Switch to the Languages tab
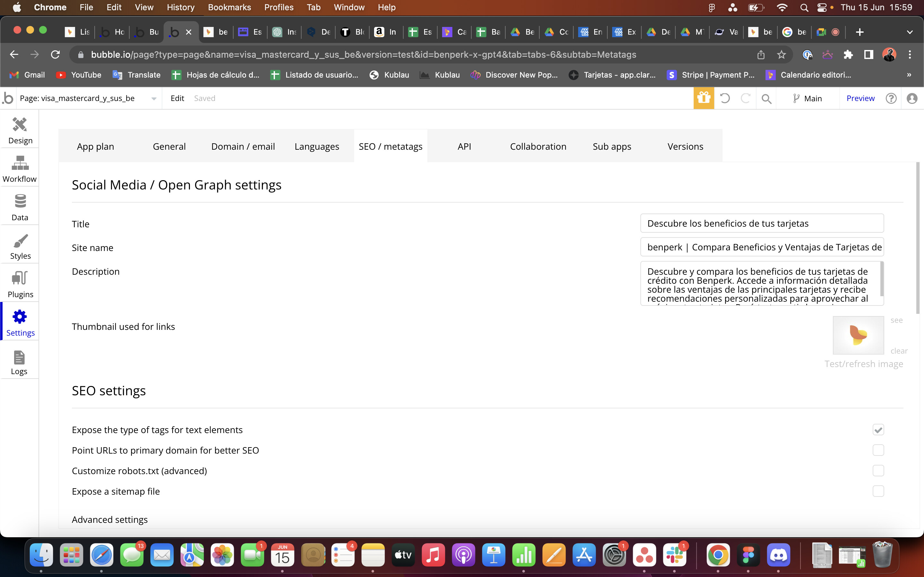924x577 pixels. coord(317,146)
